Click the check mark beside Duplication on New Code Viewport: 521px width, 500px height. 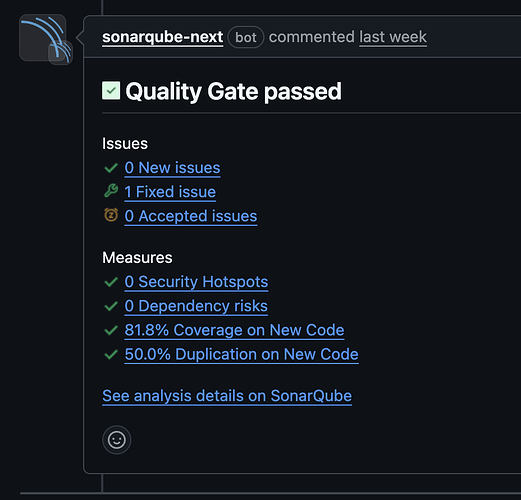111,354
